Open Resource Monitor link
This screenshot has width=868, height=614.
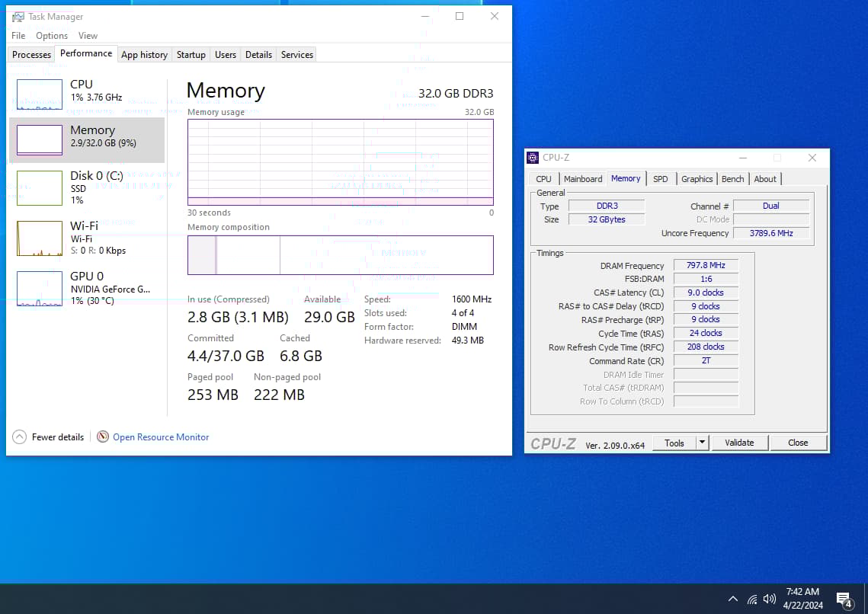161,437
